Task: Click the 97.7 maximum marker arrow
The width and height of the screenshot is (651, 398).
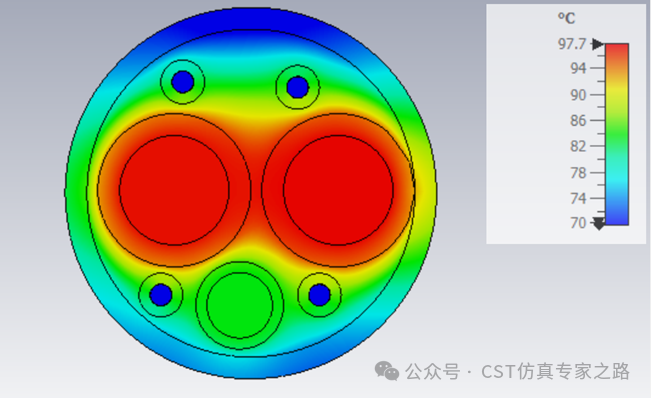Action: pyautogui.click(x=598, y=44)
